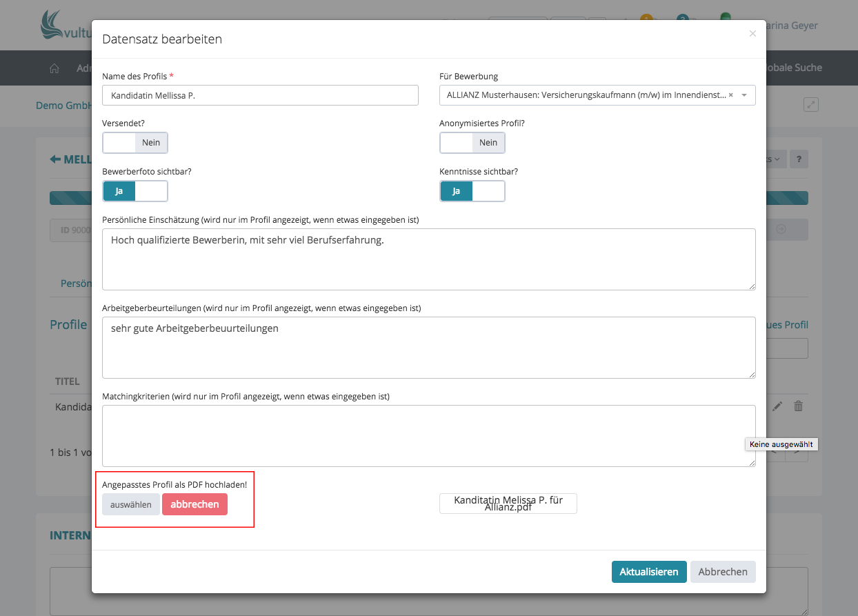Click the pencil edit icon in profile row
The width and height of the screenshot is (858, 616).
(x=777, y=406)
